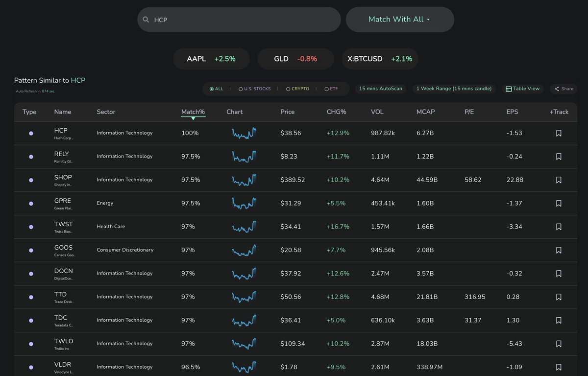Click the GLD -0.8% ticker chip
Viewport: 588px width, 376px height.
click(x=295, y=59)
